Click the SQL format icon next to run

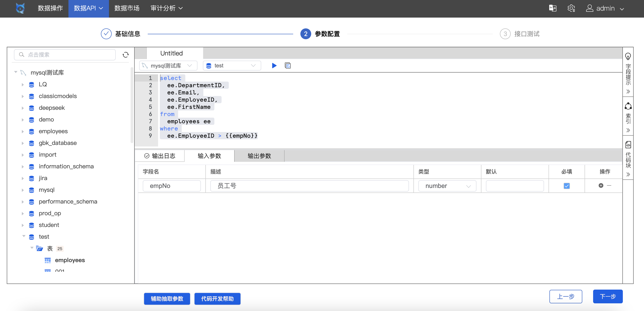[x=288, y=66]
